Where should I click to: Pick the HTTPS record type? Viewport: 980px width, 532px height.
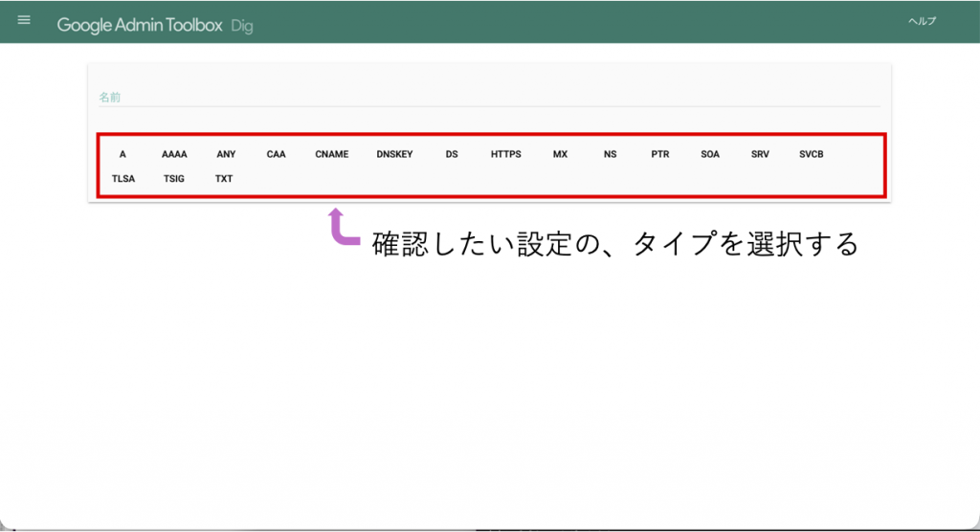[x=506, y=154]
